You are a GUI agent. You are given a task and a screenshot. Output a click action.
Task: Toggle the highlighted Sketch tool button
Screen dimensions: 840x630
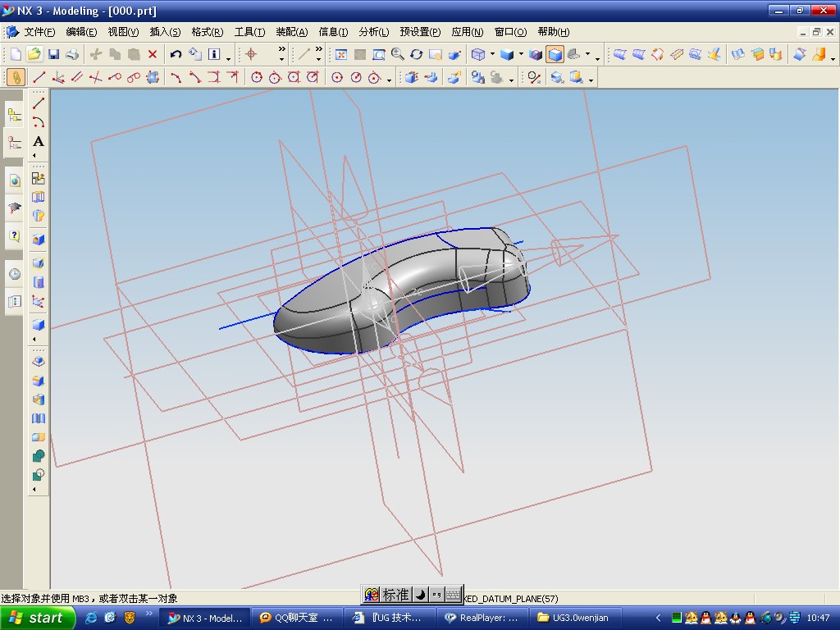16,77
